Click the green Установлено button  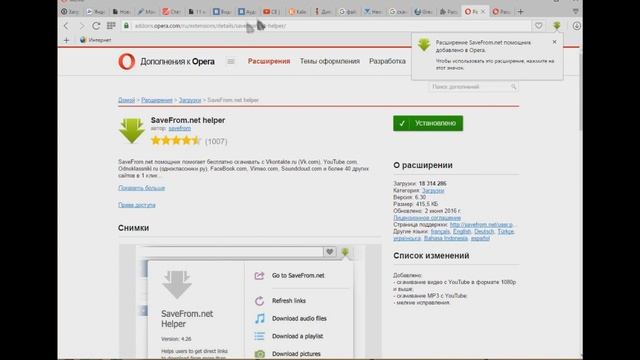428,123
